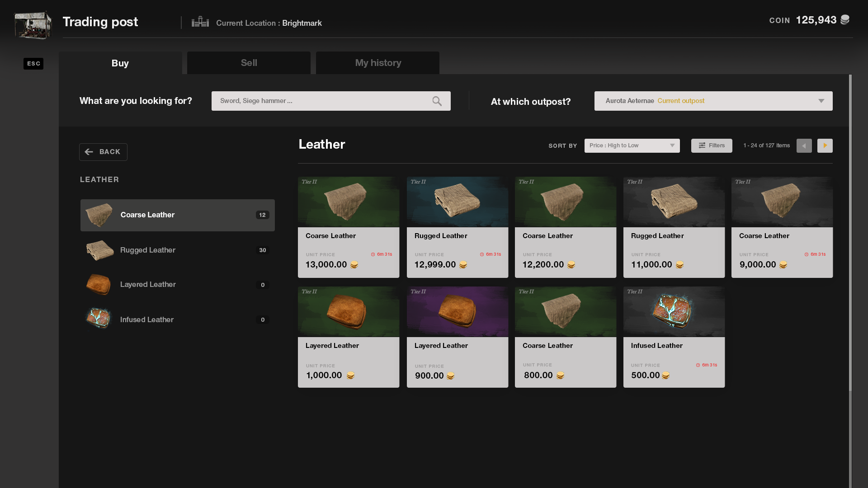The height and width of the screenshot is (488, 868).
Task: Open the 13,000.00 Coarse Leather listing
Action: point(348,227)
